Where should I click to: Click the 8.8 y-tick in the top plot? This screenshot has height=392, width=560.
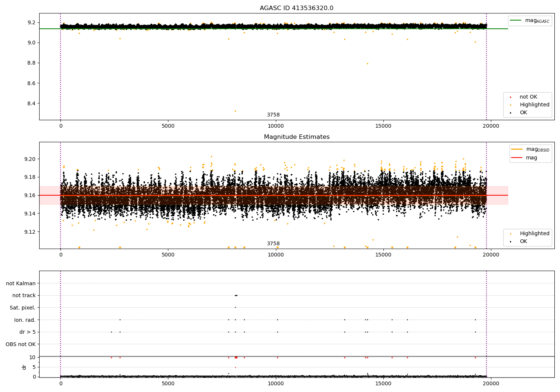point(31,63)
